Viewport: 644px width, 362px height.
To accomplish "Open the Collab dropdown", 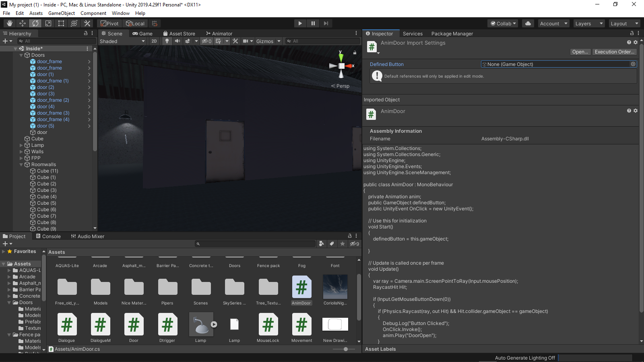I will pyautogui.click(x=503, y=23).
